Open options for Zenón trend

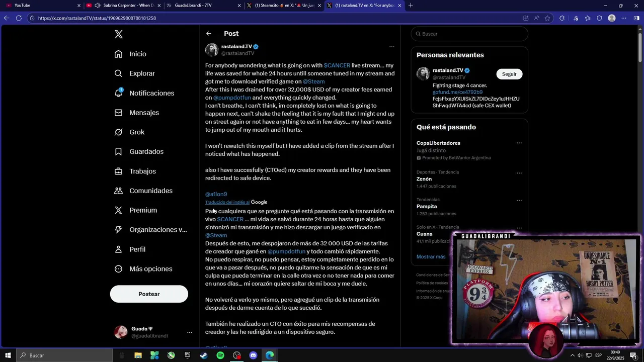[519, 173]
